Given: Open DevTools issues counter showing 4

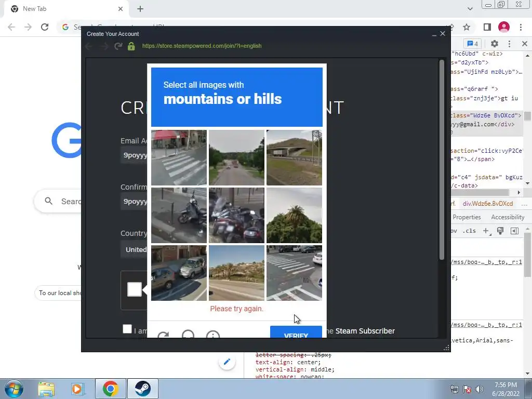Looking at the screenshot, I should coord(473,44).
